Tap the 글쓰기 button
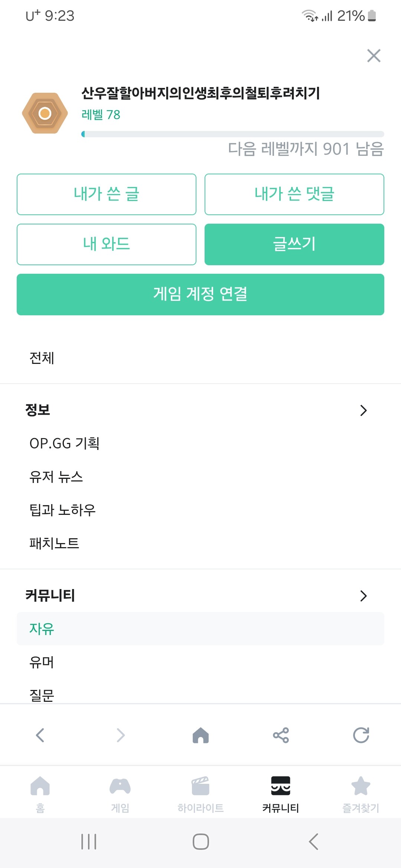Screen dimensions: 401x868 [x=294, y=244]
